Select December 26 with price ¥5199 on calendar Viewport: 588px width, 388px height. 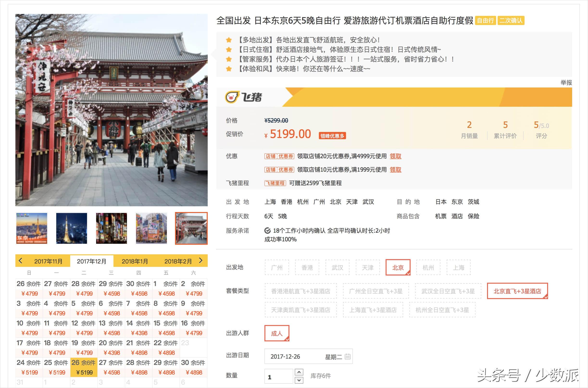[x=84, y=368]
